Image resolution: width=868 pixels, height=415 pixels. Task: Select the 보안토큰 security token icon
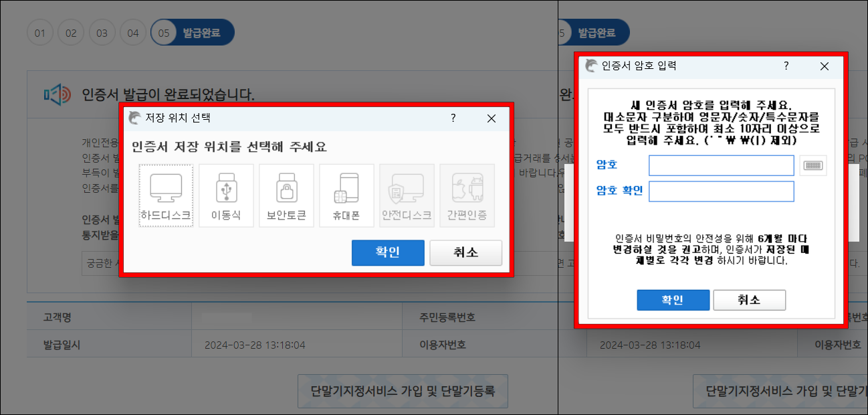click(286, 195)
